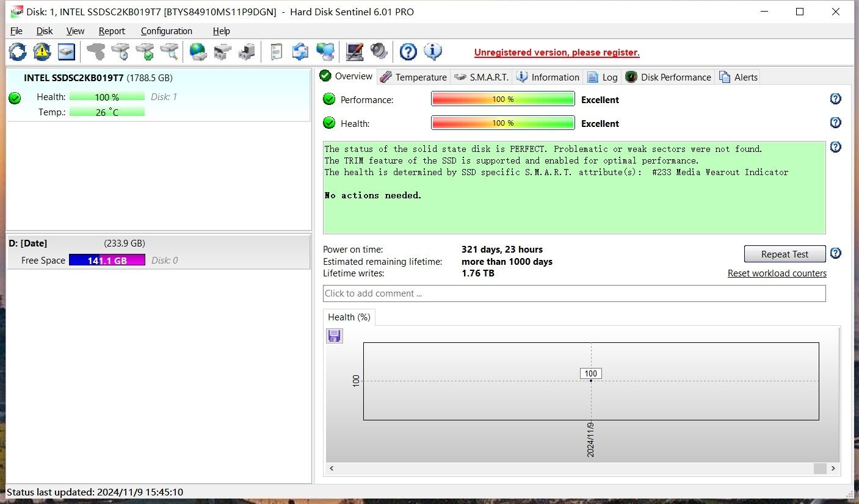Click the 2024/11/9 date label on graph
Viewport: 859px width, 504px height.
[590, 439]
